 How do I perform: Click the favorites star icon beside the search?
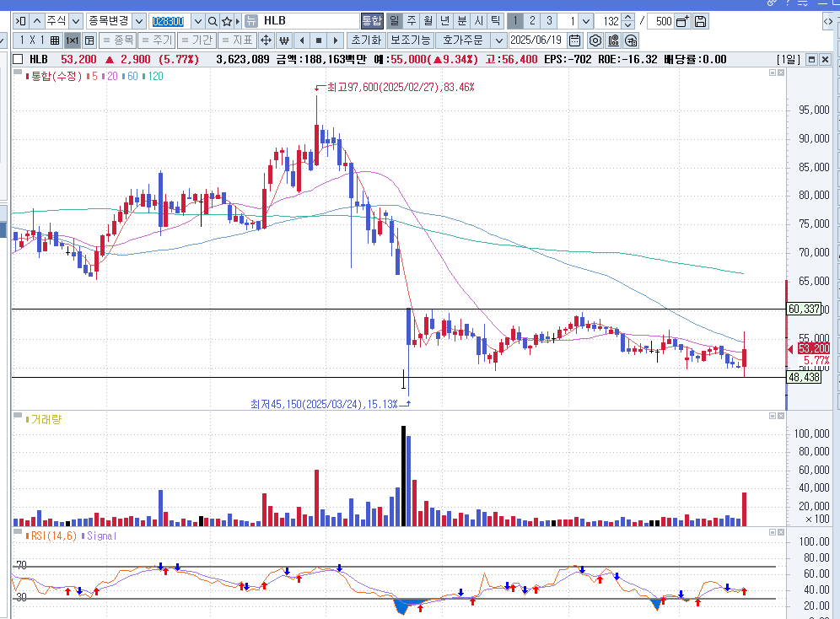(228, 19)
